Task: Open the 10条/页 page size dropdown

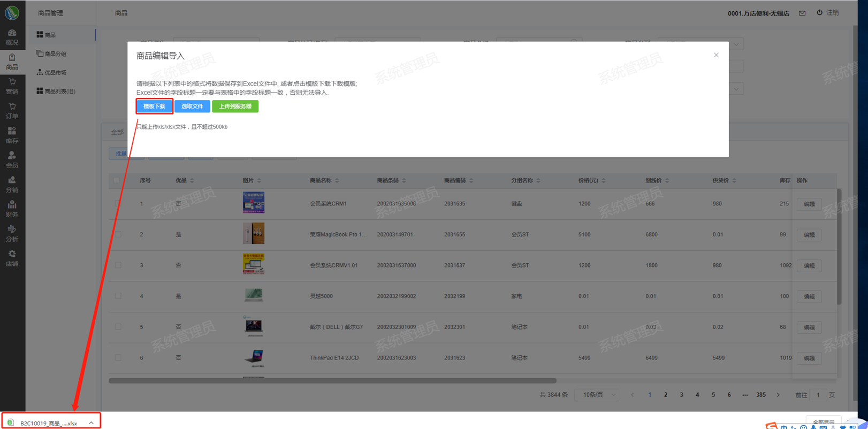Action: tap(597, 395)
